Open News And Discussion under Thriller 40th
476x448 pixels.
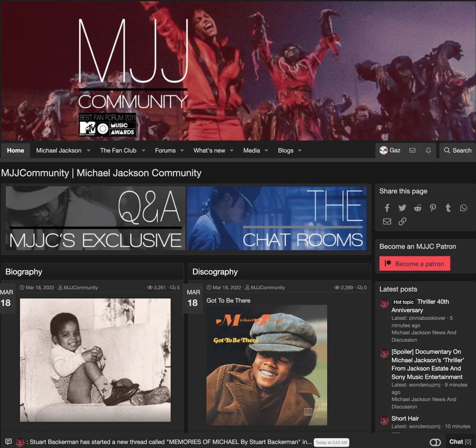pyautogui.click(x=424, y=336)
